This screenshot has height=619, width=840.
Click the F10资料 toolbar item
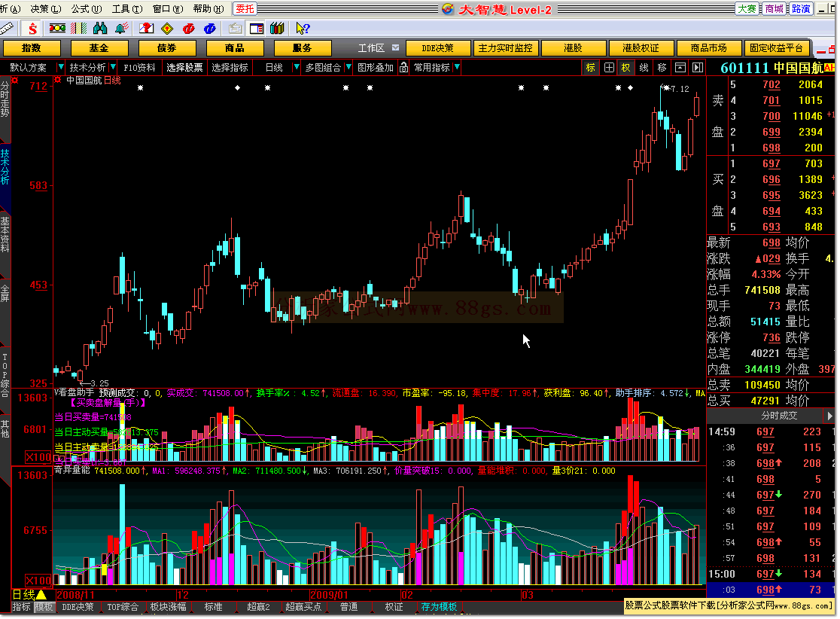(x=139, y=68)
